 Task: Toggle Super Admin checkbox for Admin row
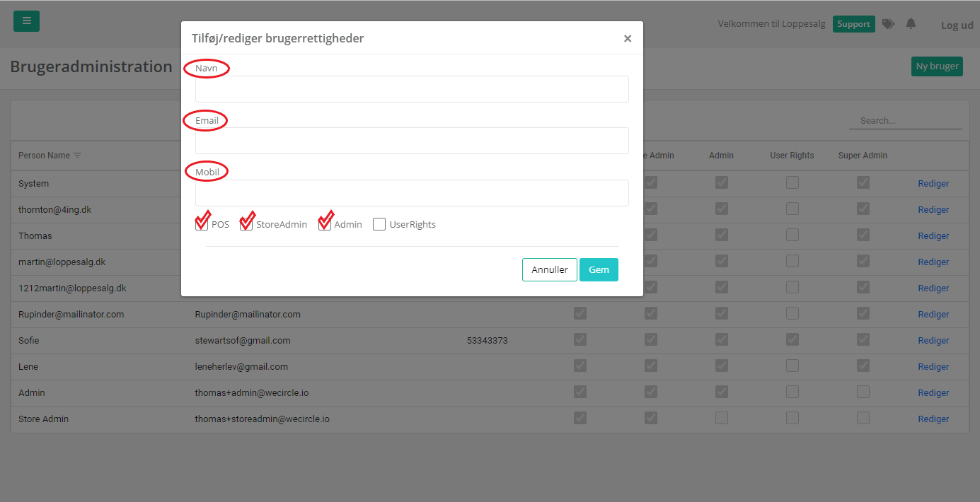coord(863,392)
